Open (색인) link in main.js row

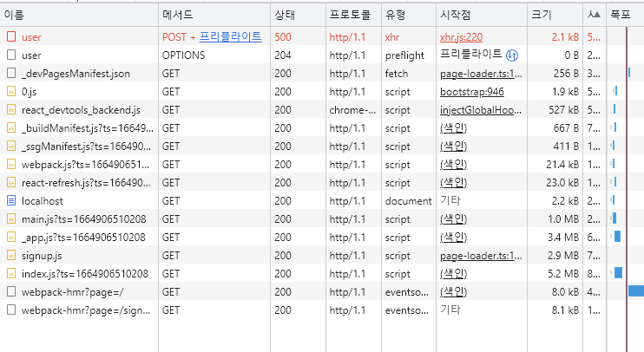click(453, 218)
